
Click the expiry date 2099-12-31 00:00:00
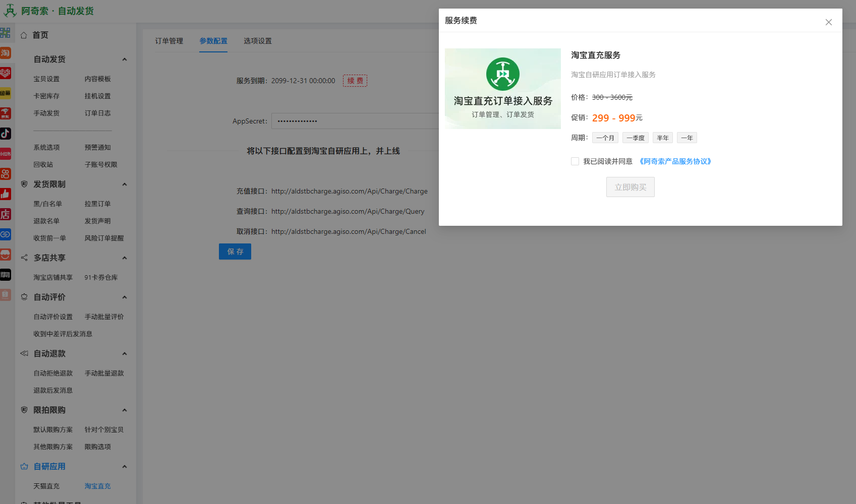click(x=303, y=81)
